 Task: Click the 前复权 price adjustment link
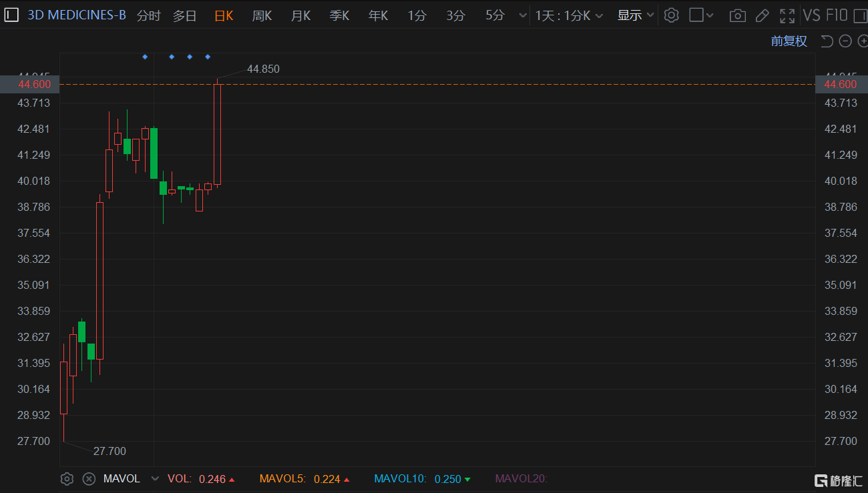click(x=789, y=41)
